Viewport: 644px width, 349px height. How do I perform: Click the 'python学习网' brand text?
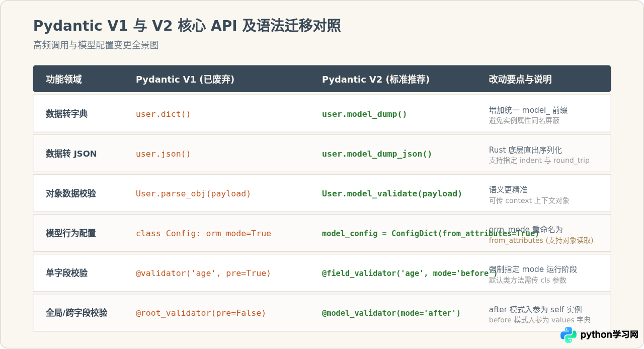tap(609, 335)
